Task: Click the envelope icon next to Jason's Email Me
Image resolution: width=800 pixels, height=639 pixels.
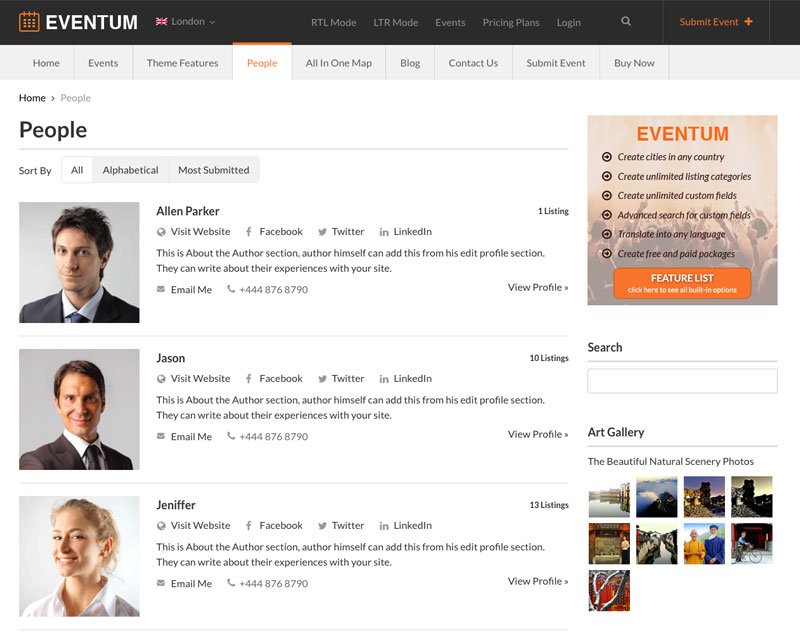Action: click(x=161, y=436)
